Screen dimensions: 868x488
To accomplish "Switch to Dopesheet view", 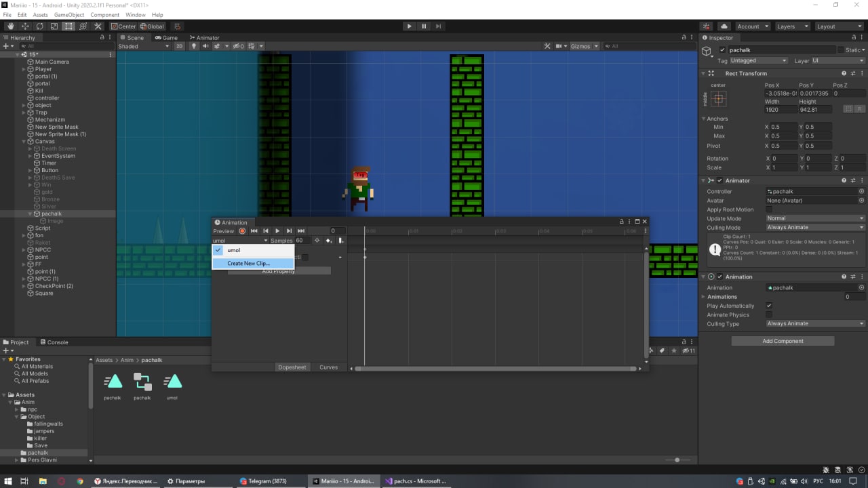I will [x=292, y=367].
